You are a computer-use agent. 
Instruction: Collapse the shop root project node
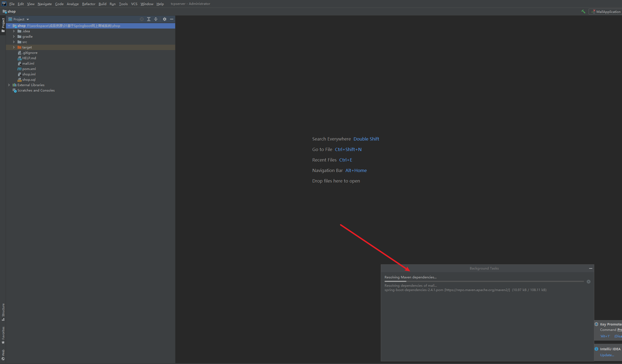[x=9, y=26]
